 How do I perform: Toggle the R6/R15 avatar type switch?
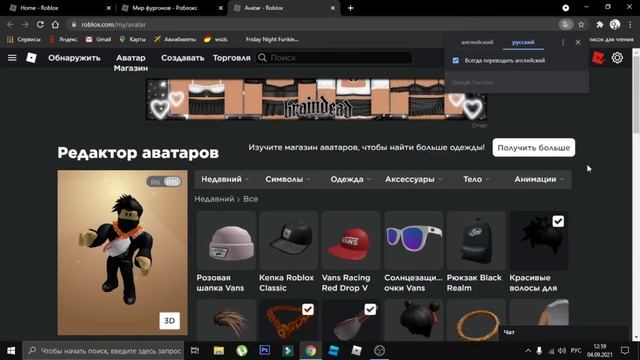coord(164,182)
